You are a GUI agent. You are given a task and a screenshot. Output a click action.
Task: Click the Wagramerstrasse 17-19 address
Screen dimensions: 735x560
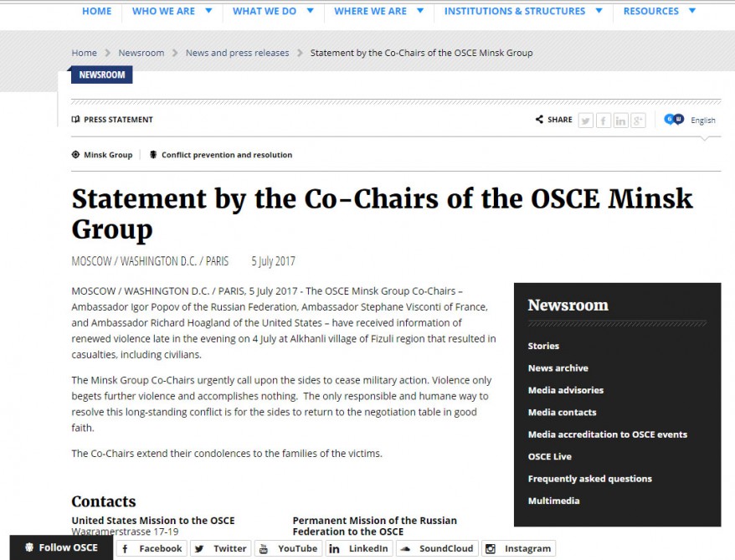coord(126,532)
